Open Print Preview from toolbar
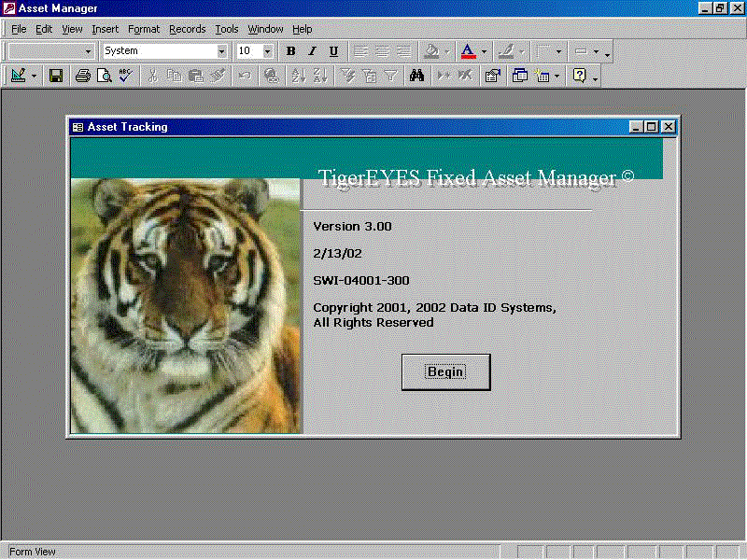The width and height of the screenshot is (747, 560). tap(104, 76)
